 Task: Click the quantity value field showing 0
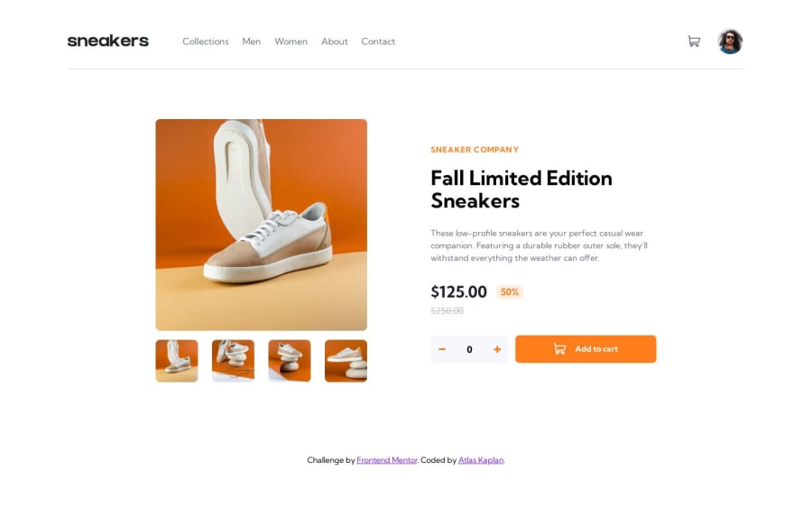tap(469, 349)
